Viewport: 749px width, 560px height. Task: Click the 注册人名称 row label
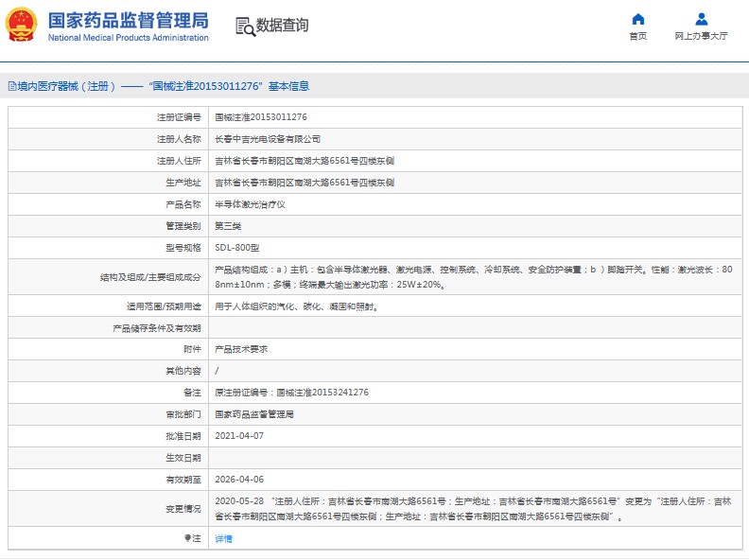pos(179,139)
